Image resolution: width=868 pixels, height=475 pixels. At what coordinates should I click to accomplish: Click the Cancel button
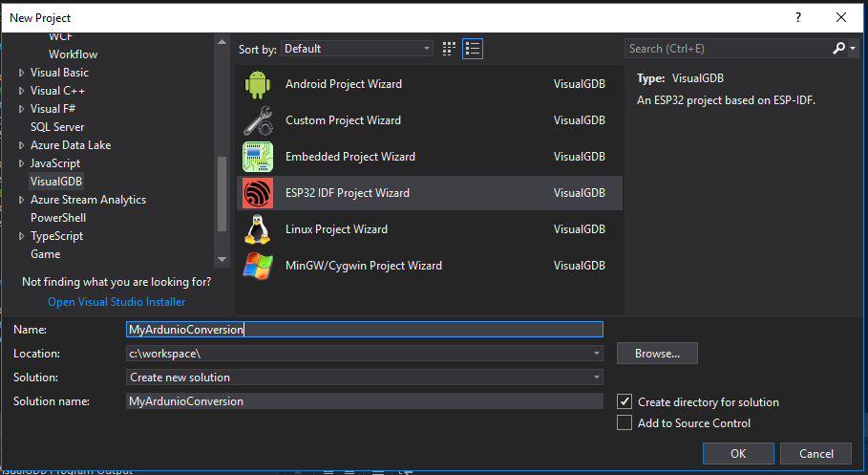click(x=815, y=453)
